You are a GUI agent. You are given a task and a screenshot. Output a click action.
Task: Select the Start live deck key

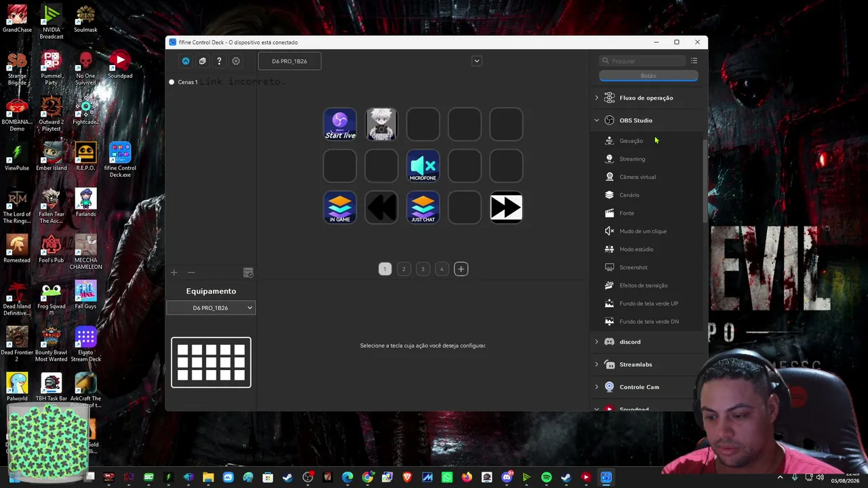coord(340,125)
